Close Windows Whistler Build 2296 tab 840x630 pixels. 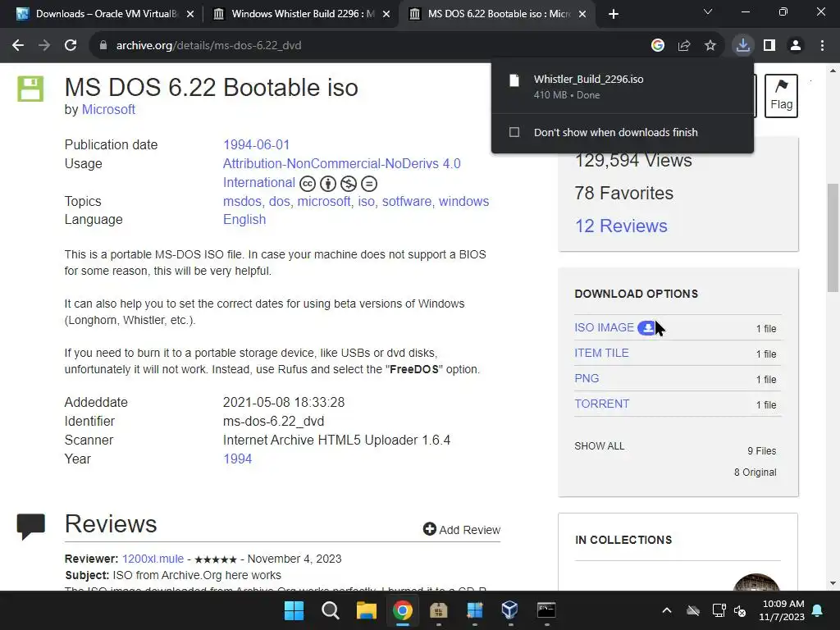(386, 15)
